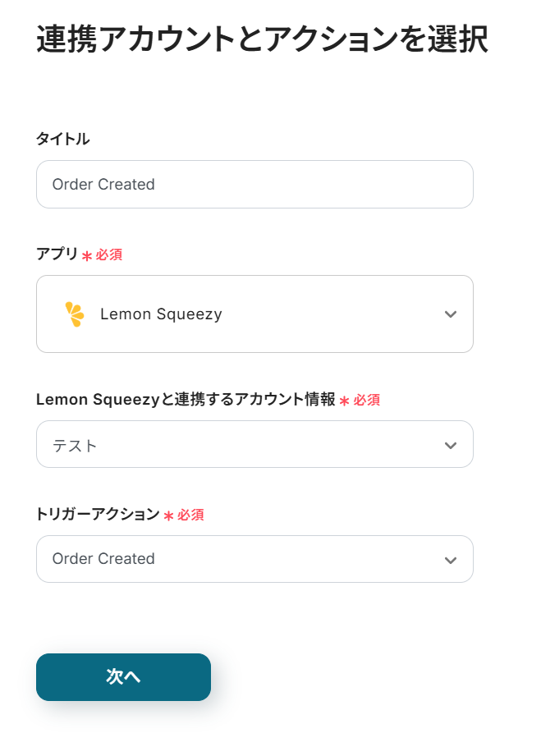The width and height of the screenshot is (541, 756).
Task: Expand the トリガーアクション dropdown chevron
Action: point(450,560)
